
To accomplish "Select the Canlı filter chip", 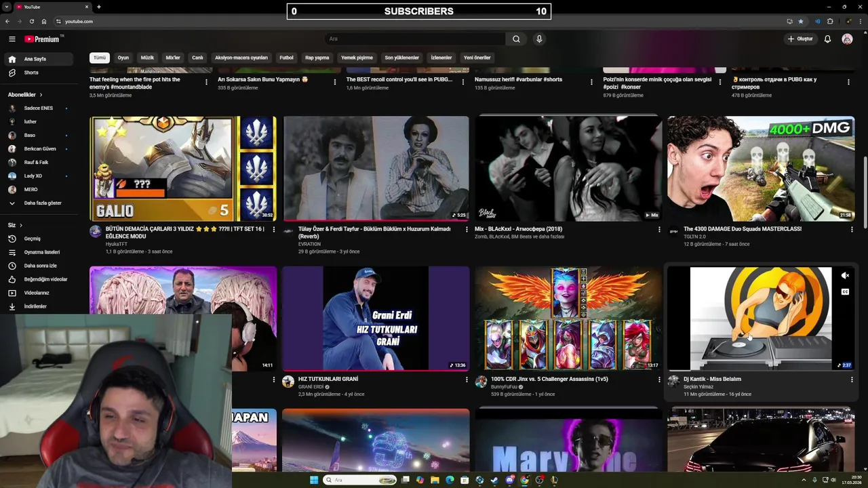I will [197, 58].
